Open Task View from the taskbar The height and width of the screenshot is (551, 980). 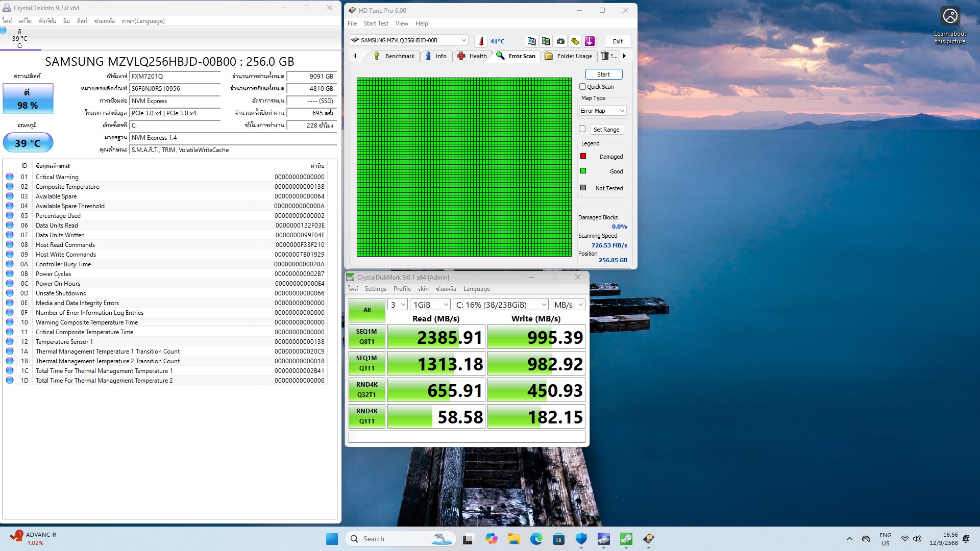point(468,539)
